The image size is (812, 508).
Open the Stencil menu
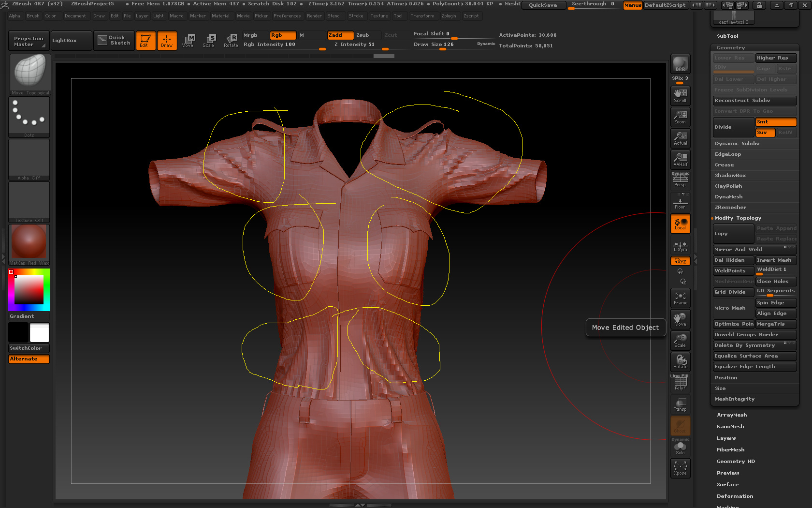coord(334,16)
